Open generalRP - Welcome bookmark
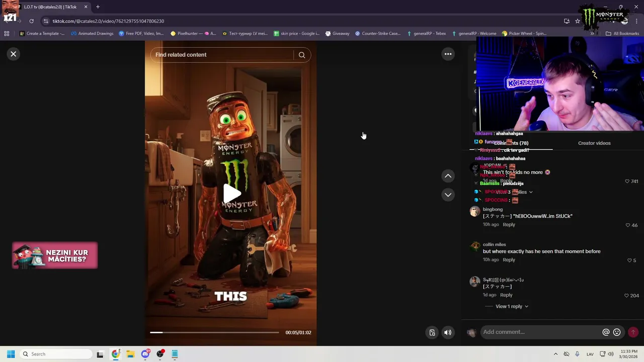The image size is (644, 362). coord(474,34)
